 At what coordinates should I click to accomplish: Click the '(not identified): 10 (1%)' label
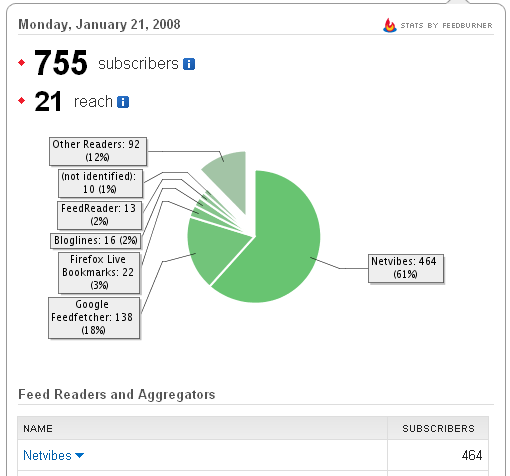(101, 183)
